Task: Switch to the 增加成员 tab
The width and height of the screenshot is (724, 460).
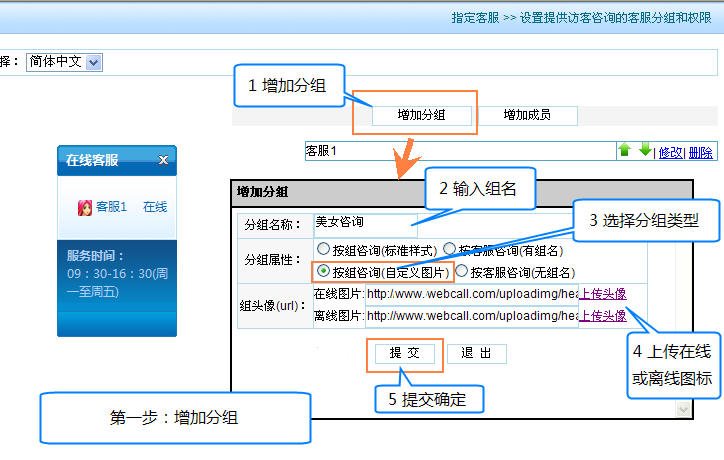Action: tap(527, 115)
